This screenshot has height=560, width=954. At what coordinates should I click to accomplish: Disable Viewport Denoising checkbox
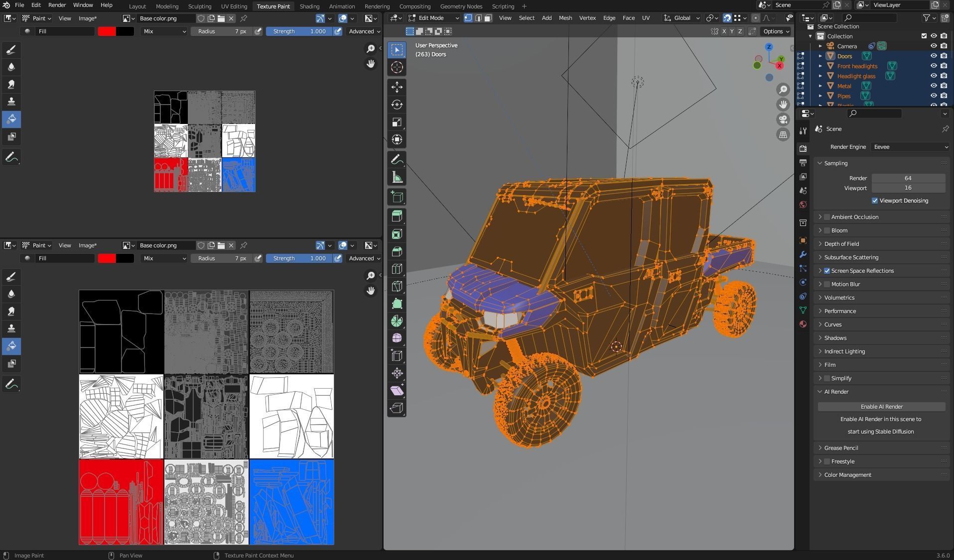875,201
